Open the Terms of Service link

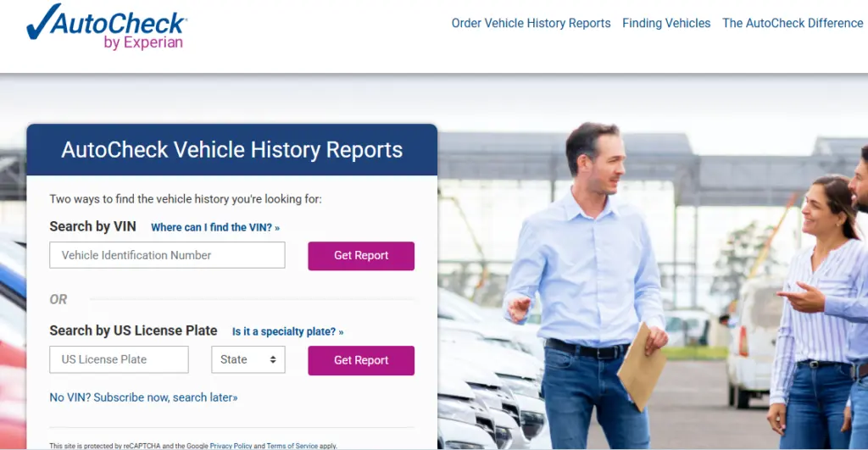click(x=292, y=446)
